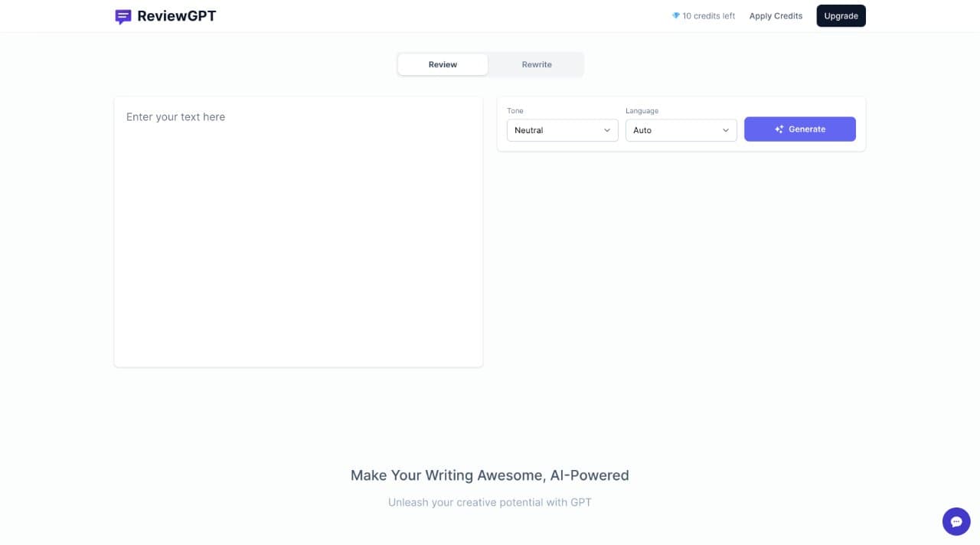This screenshot has height=545, width=980.
Task: Click the Tone dropdown chevron arrow
Action: 607,130
